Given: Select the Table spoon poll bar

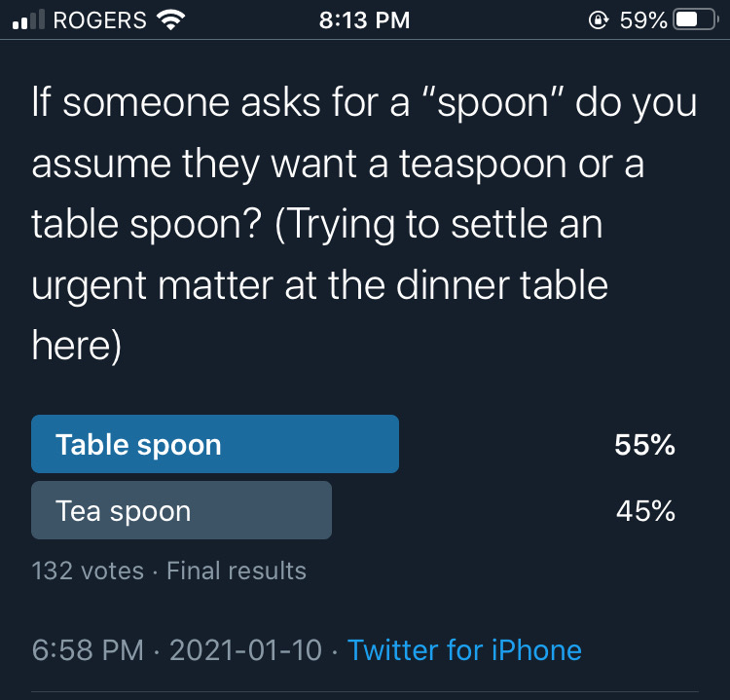Looking at the screenshot, I should 215,445.
